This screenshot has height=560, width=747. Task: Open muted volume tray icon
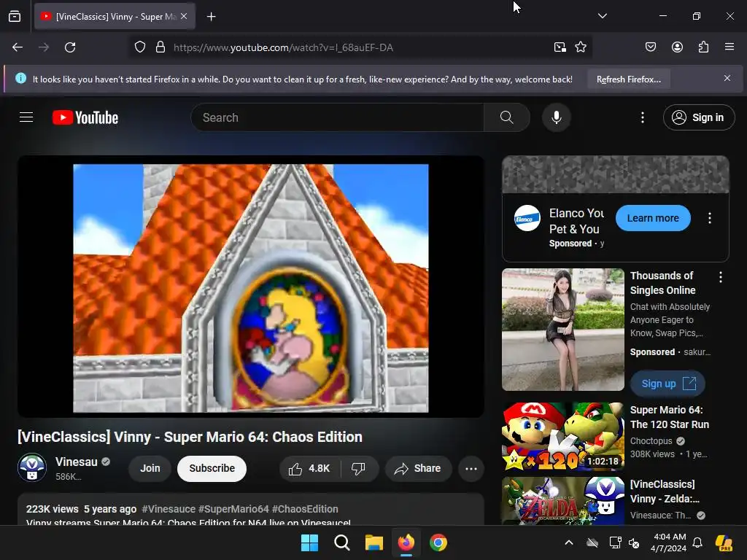click(x=634, y=542)
